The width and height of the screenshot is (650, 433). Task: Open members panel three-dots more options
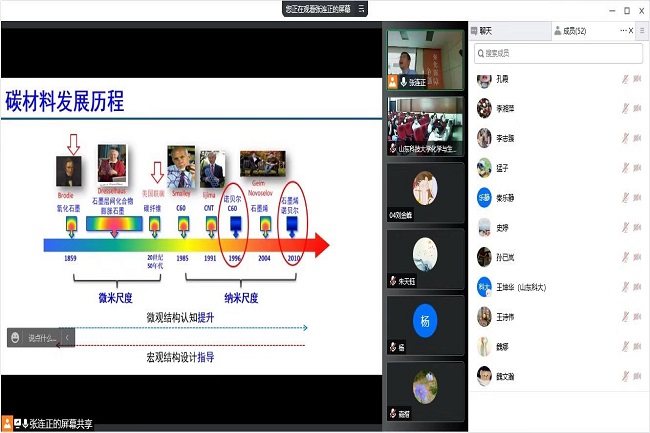tap(624, 31)
